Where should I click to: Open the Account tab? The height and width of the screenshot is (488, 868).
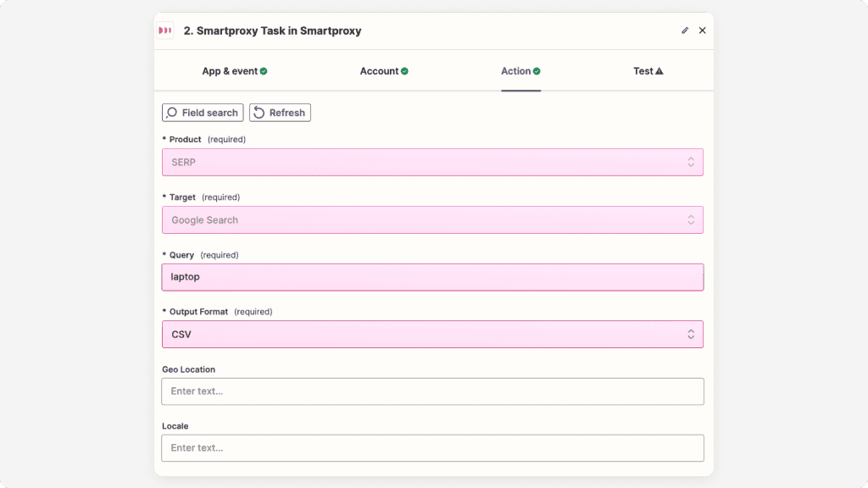coord(379,71)
